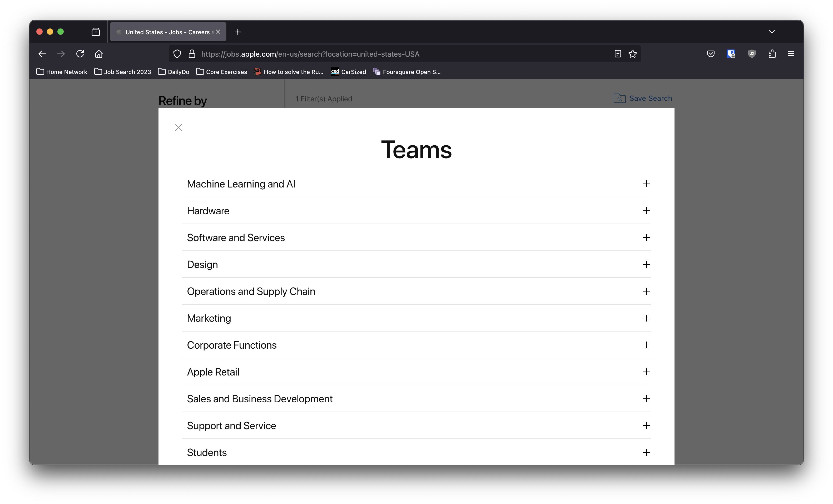The image size is (833, 504).
Task: Expand Software and Services plus icon
Action: [646, 238]
